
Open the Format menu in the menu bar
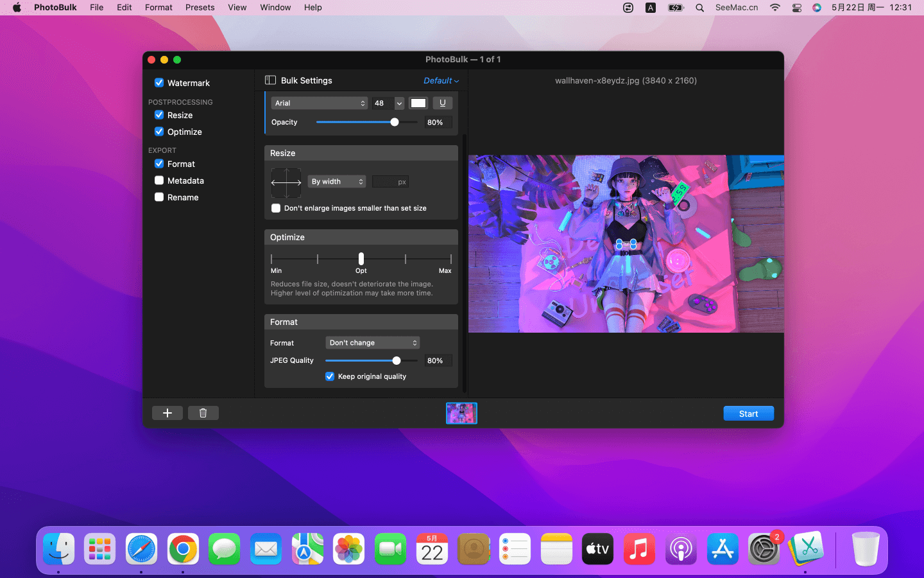(158, 8)
